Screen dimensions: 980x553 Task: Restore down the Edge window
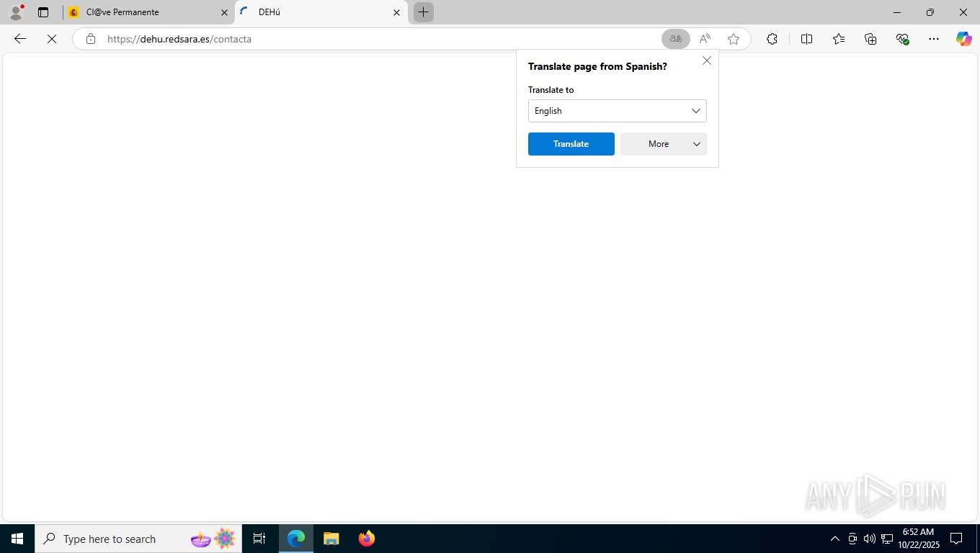tap(930, 12)
